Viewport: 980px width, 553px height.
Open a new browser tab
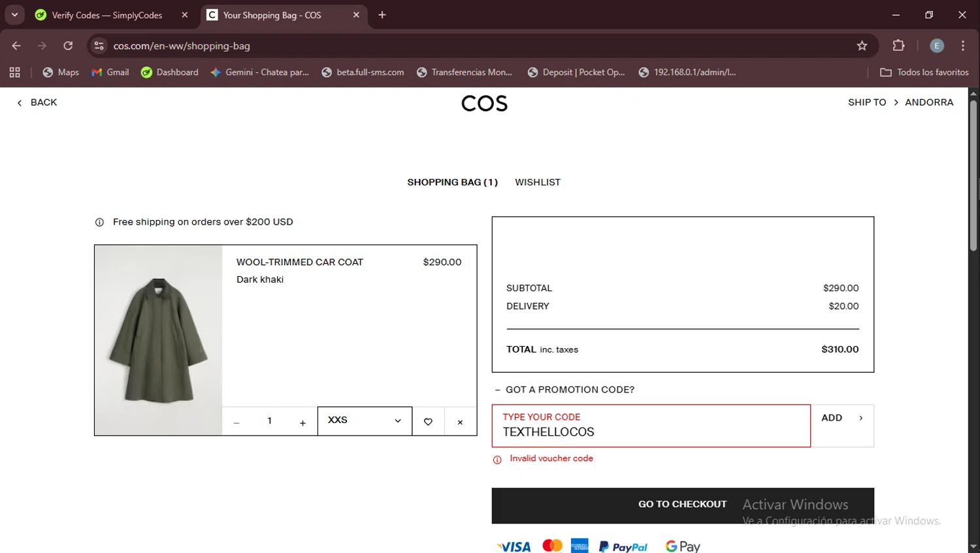coord(382,15)
